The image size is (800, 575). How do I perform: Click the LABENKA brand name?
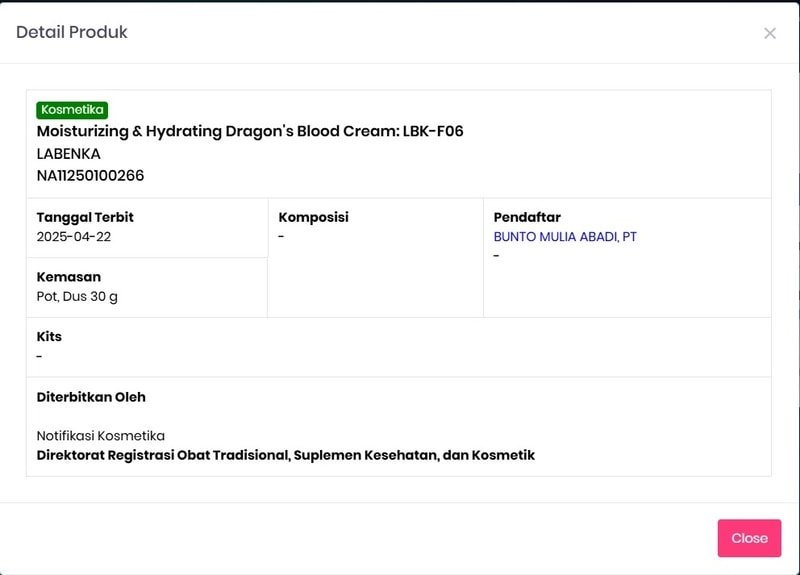69,154
